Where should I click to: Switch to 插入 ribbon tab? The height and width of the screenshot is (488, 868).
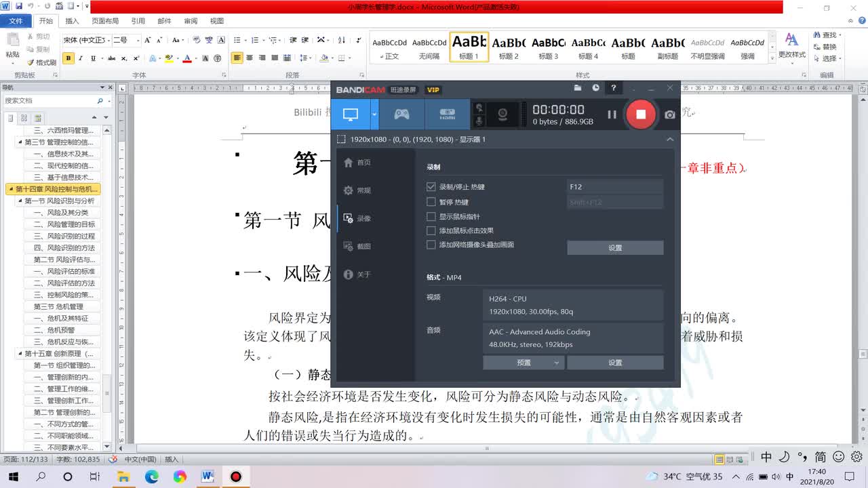pyautogui.click(x=72, y=21)
